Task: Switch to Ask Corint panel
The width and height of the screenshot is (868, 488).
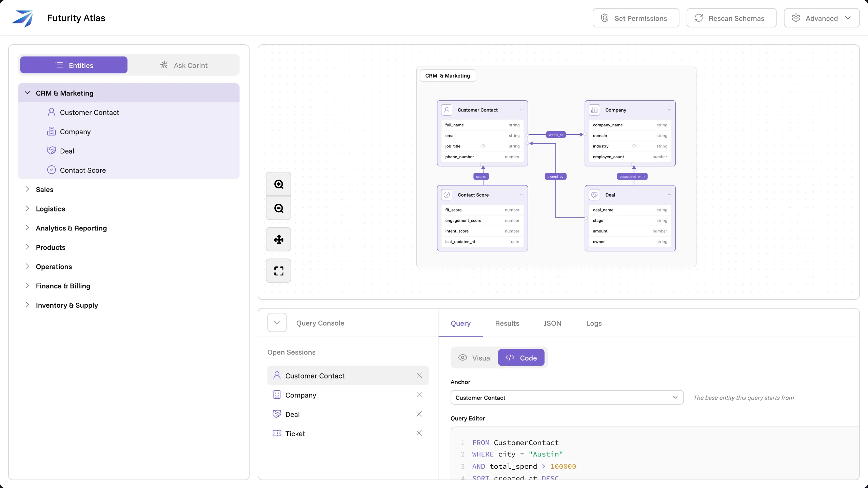Action: (184, 65)
